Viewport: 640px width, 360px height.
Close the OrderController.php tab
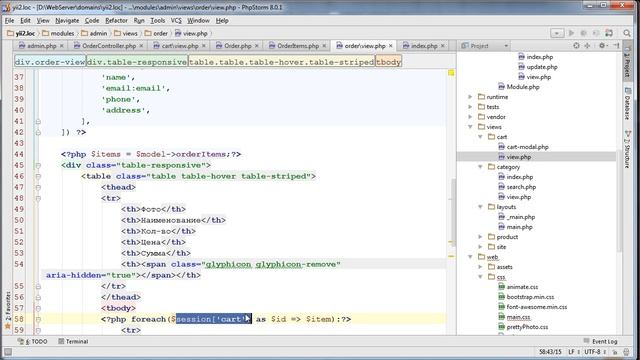pos(142,46)
